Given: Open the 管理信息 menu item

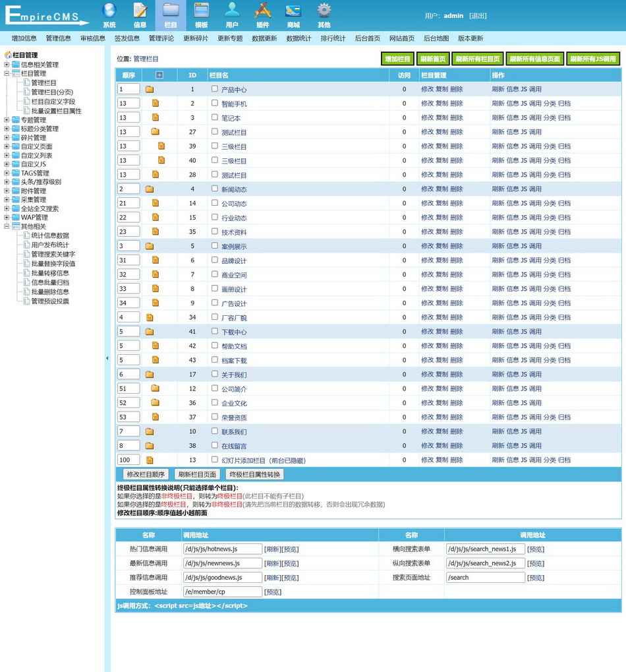Looking at the screenshot, I should [58, 38].
